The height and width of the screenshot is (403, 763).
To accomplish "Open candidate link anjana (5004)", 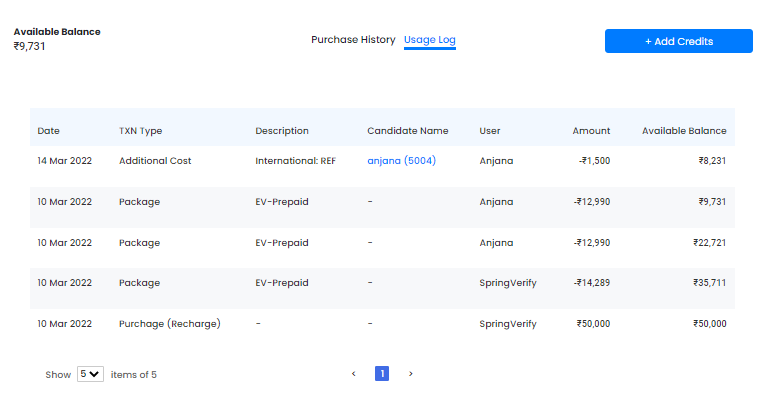I will click(401, 161).
